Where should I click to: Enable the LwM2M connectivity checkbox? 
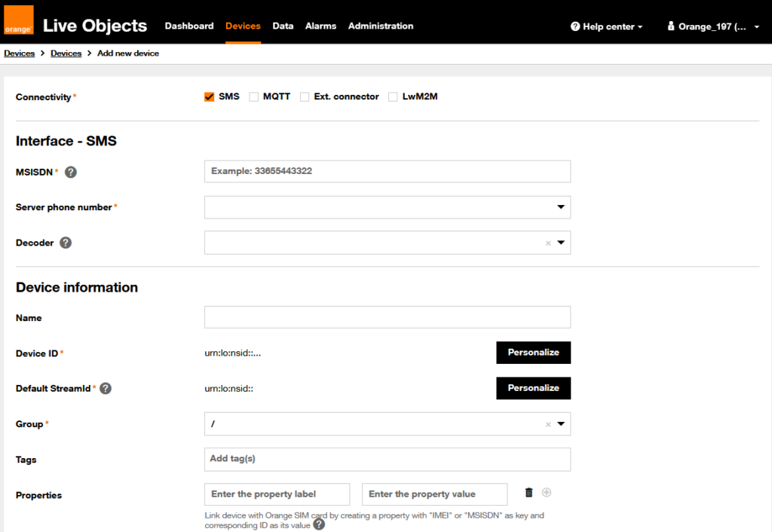tap(393, 97)
